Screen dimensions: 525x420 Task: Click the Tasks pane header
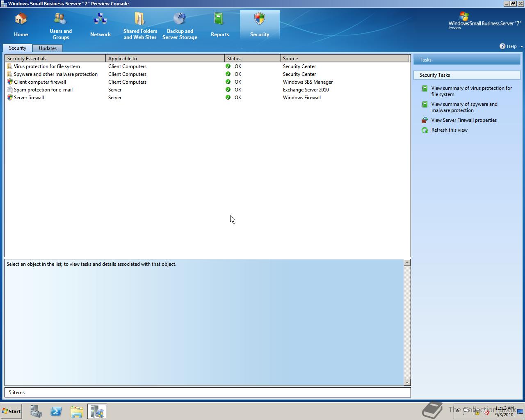(x=467, y=60)
